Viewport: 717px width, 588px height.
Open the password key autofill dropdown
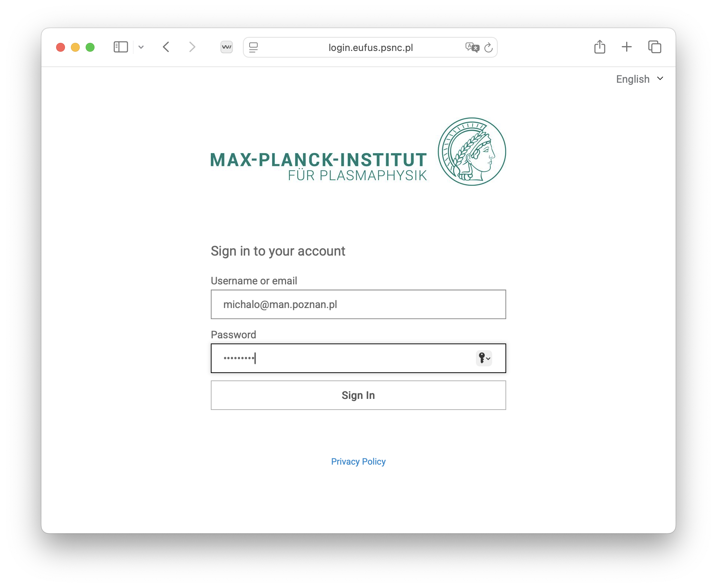coord(484,358)
